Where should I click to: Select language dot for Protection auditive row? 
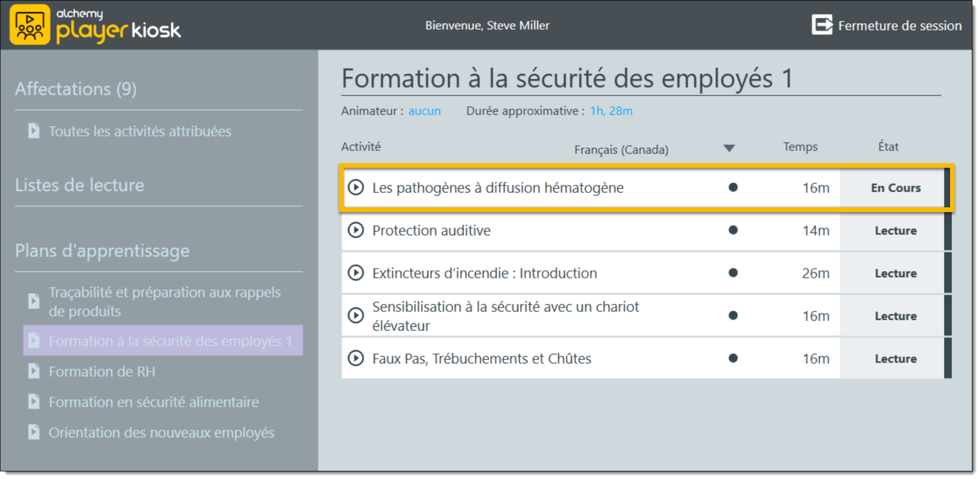(733, 230)
